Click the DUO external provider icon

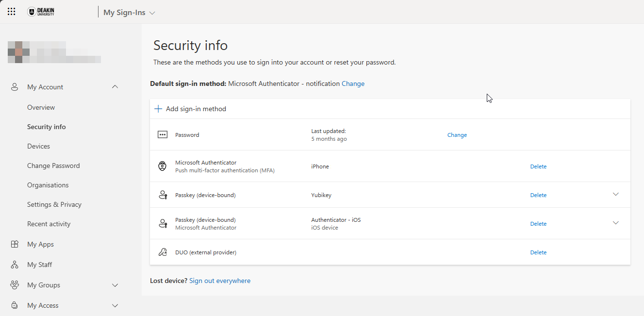pos(163,252)
